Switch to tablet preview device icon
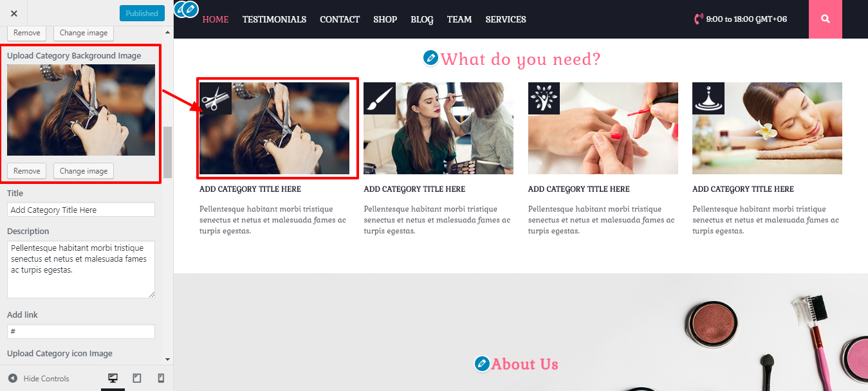Image resolution: width=868 pixels, height=391 pixels. 137,378
